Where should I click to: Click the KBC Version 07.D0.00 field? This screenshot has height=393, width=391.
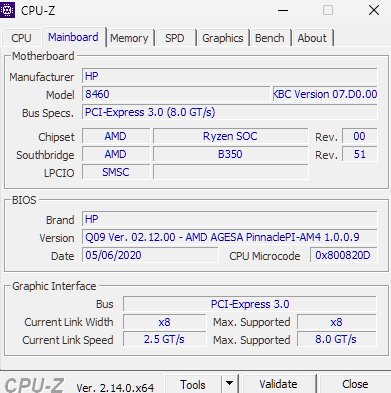(325, 94)
